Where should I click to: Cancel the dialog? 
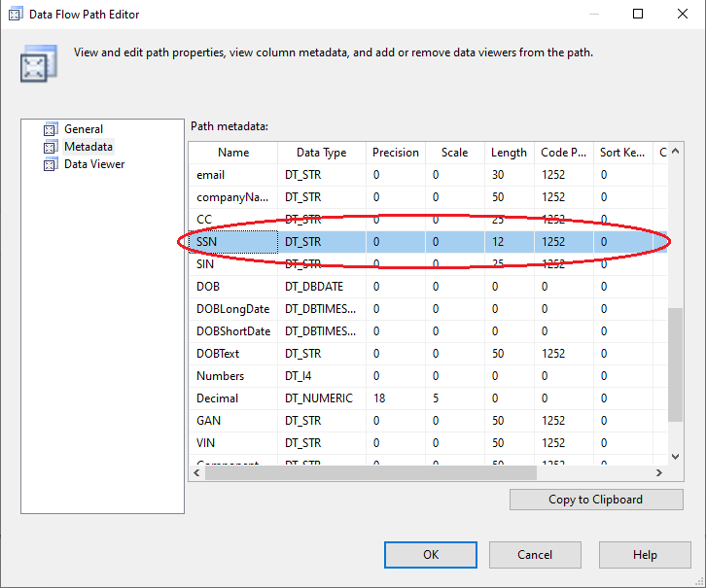coord(535,555)
